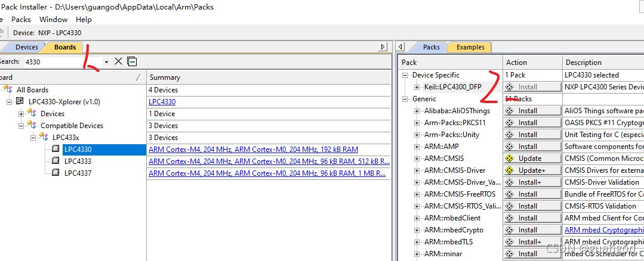Select the ARM::CMSIS-FreeRTOS pack row
644x261 pixels.
(460, 194)
